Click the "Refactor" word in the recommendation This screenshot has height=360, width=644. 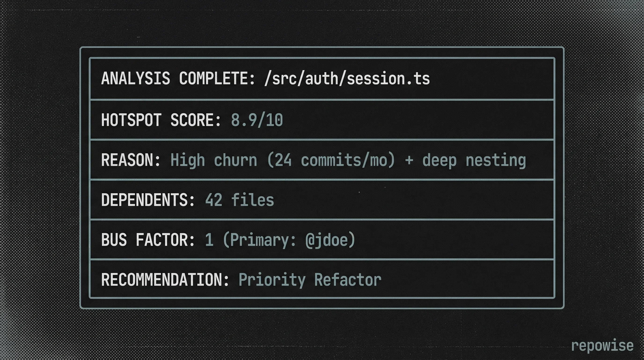point(348,280)
